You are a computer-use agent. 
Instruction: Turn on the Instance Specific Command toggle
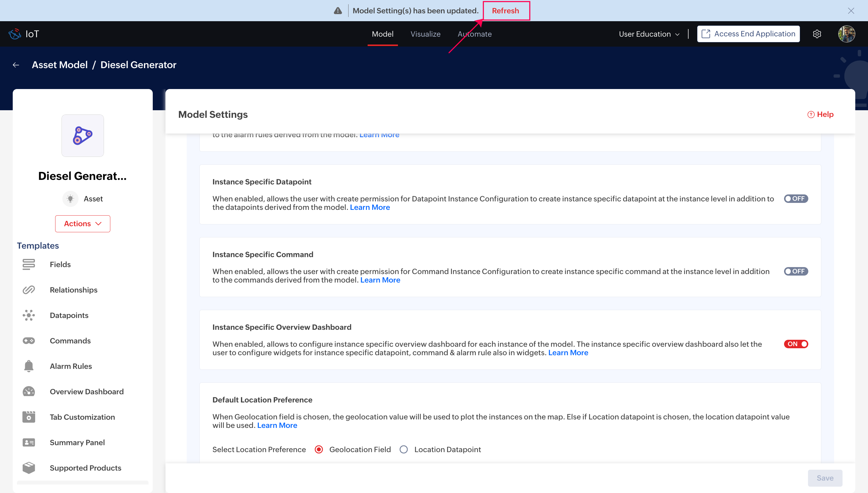click(796, 271)
